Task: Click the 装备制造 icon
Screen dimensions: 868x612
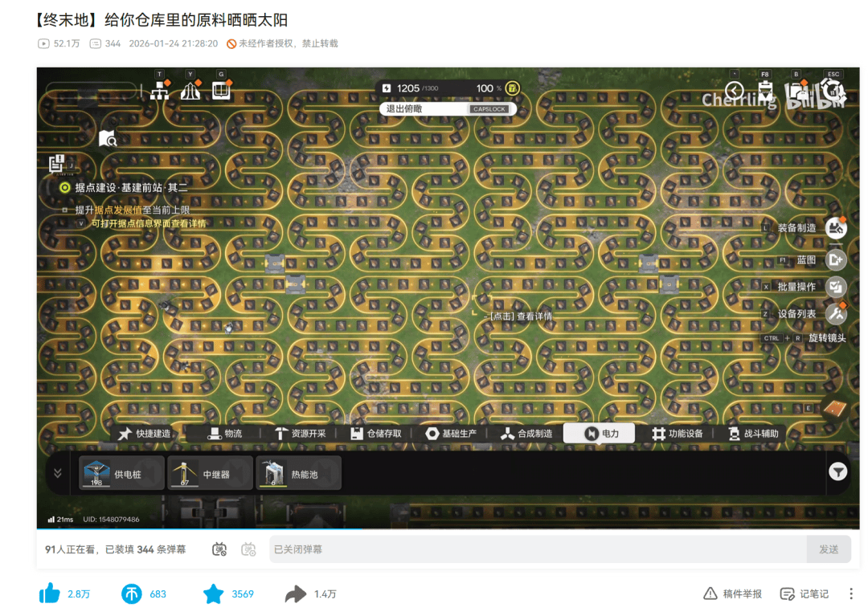Action: click(836, 228)
